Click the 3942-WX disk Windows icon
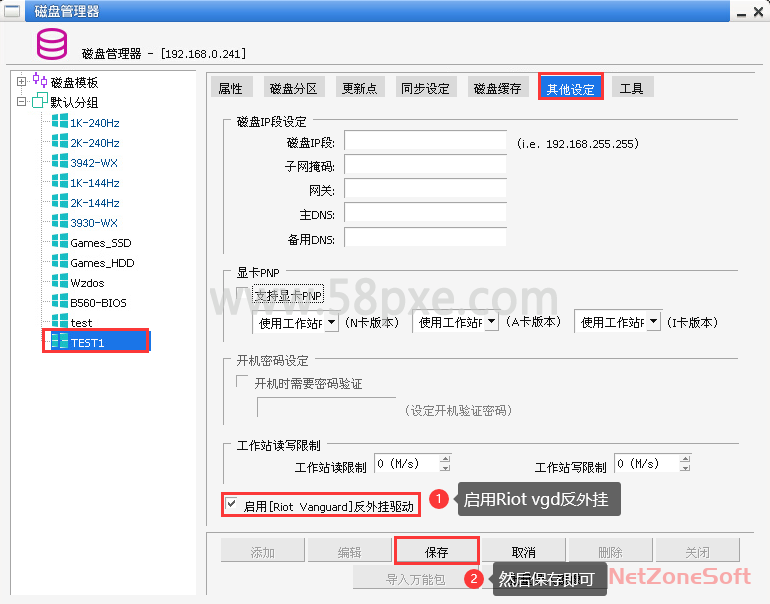This screenshot has height=604, width=770. [x=60, y=162]
